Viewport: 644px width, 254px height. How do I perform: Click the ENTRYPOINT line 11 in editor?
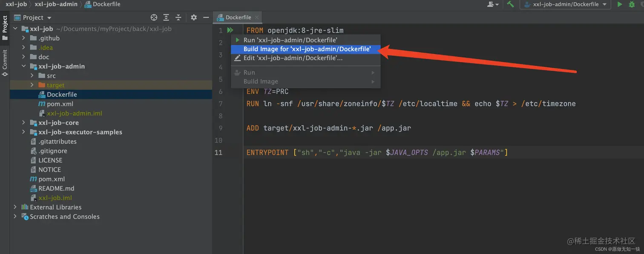point(377,153)
